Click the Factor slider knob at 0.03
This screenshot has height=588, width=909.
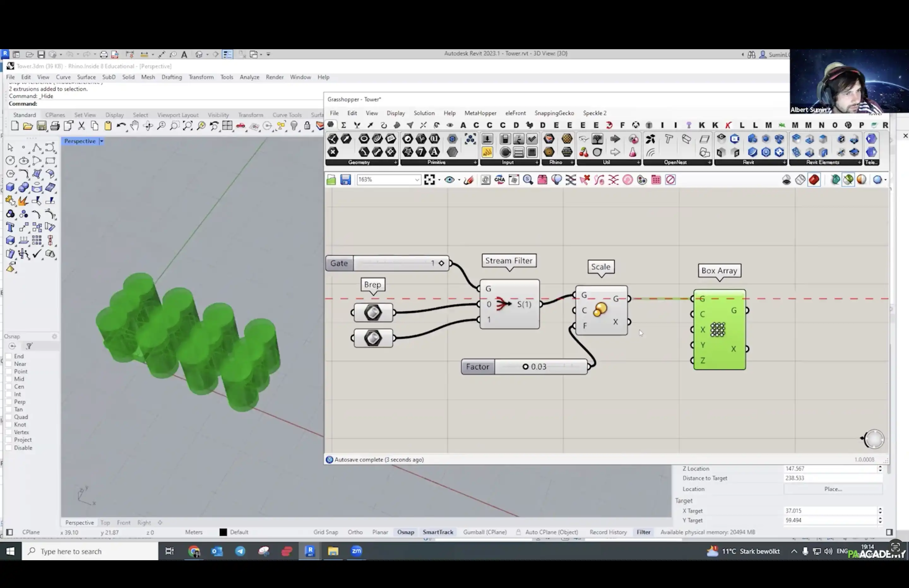tap(526, 367)
